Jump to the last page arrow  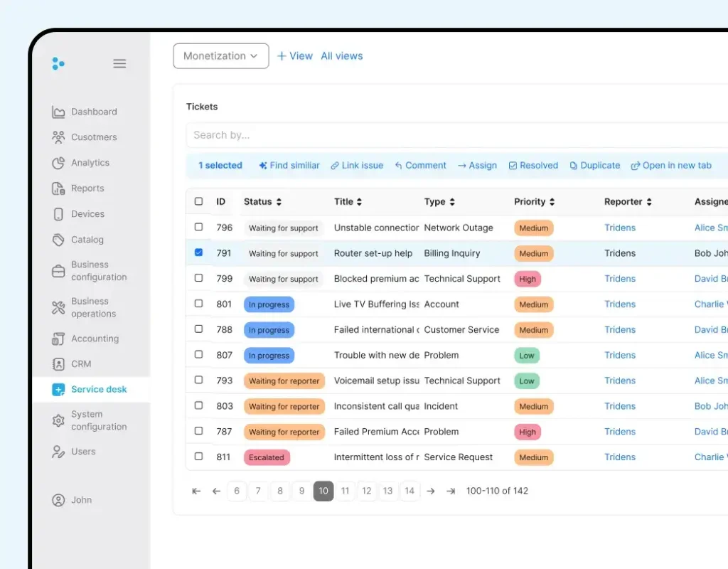click(451, 491)
